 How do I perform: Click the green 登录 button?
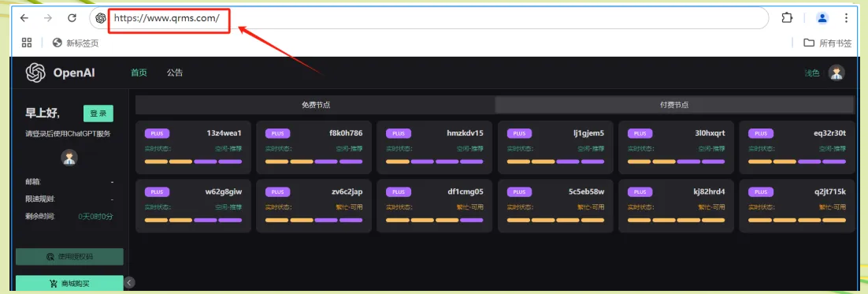point(98,113)
